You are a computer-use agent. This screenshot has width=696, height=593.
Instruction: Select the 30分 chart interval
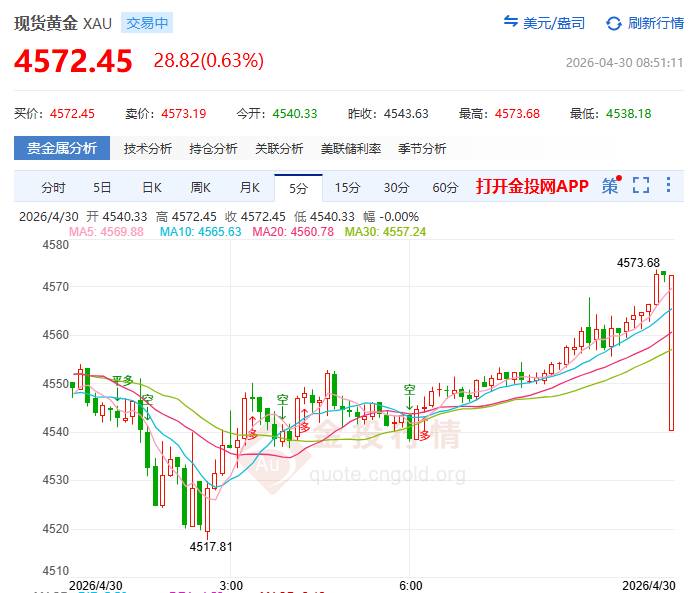396,188
